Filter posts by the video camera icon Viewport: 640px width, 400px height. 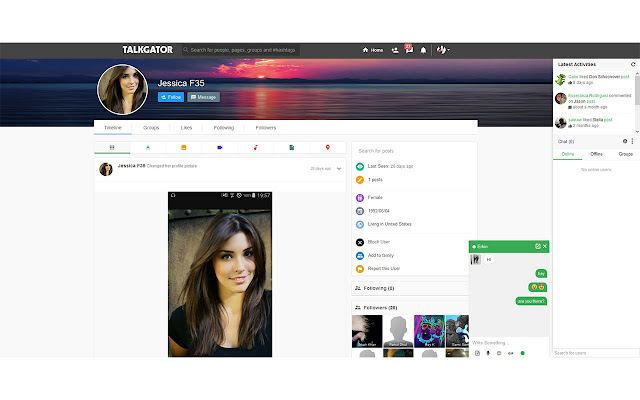220,147
